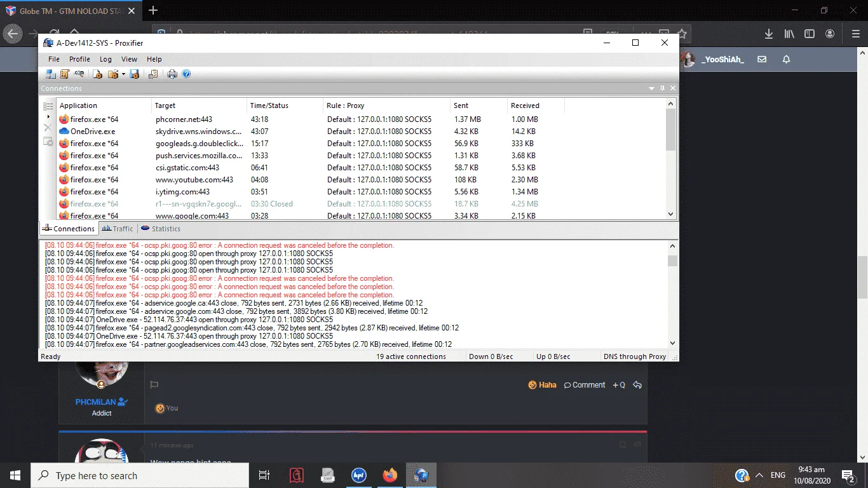Open Name Resolution .com toolbar icon
This screenshot has height=488, width=868.
(x=79, y=74)
